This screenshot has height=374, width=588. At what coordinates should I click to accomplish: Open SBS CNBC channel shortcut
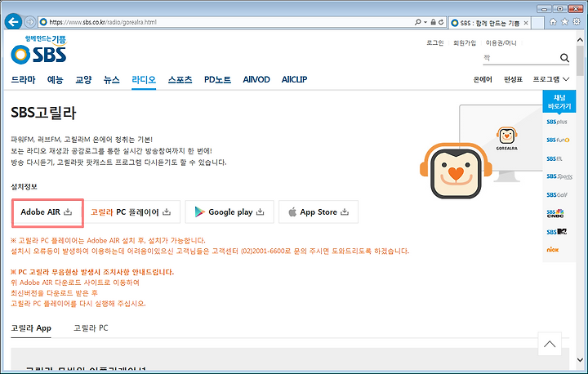(x=555, y=213)
